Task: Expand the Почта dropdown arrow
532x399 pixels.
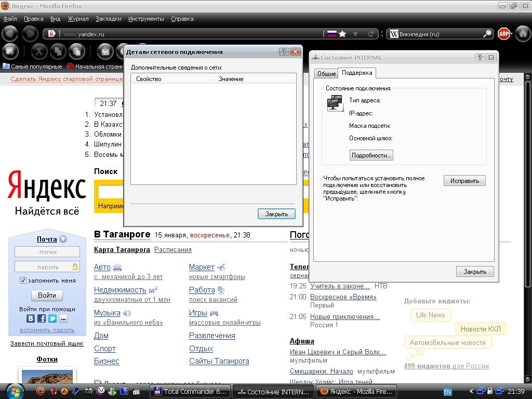Action: (63, 239)
